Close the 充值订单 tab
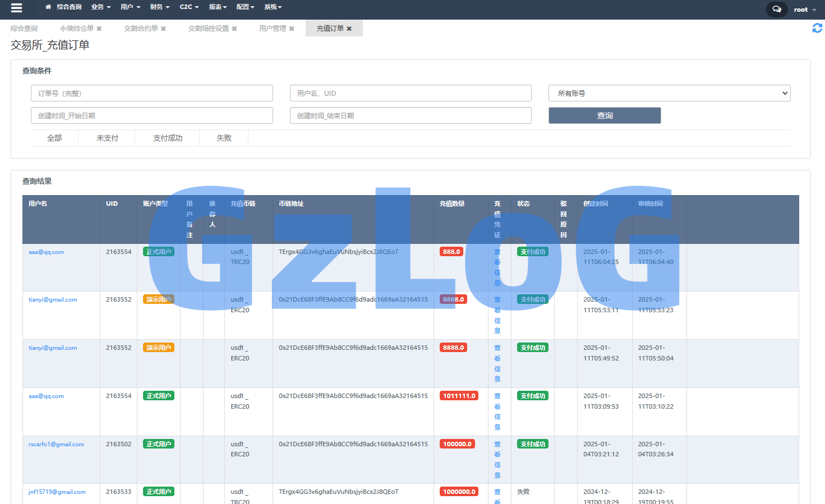Image resolution: width=825 pixels, height=504 pixels. 349,29
